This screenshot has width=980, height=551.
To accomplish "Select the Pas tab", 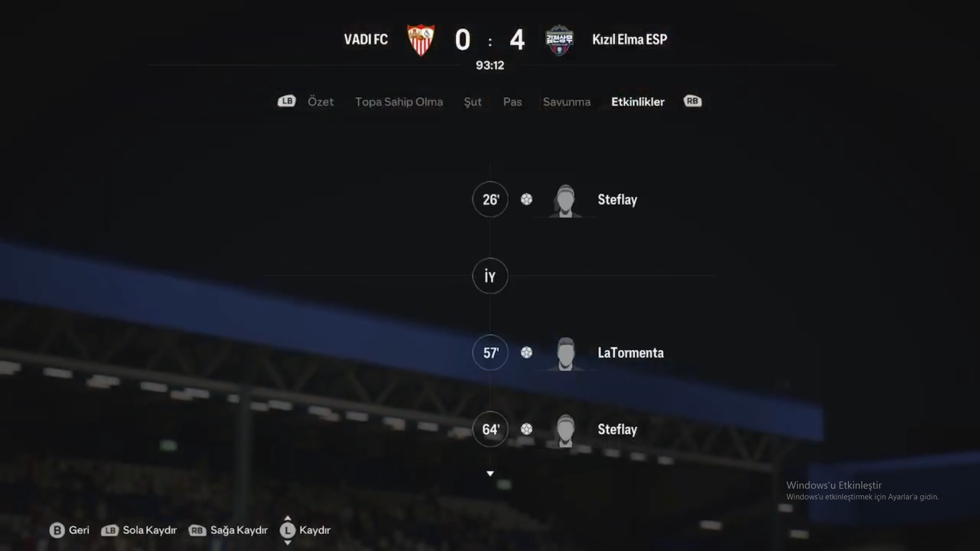I will point(512,102).
